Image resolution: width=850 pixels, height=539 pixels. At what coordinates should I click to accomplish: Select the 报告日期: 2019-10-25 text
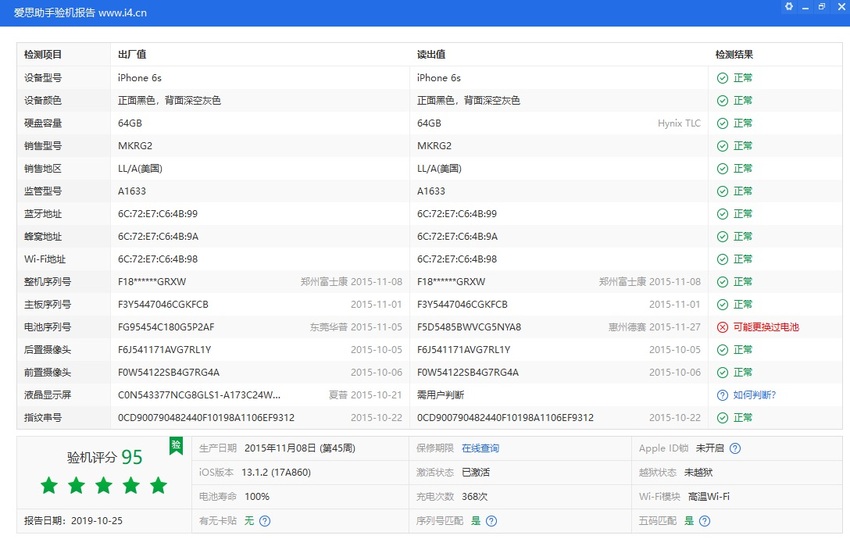[73, 521]
